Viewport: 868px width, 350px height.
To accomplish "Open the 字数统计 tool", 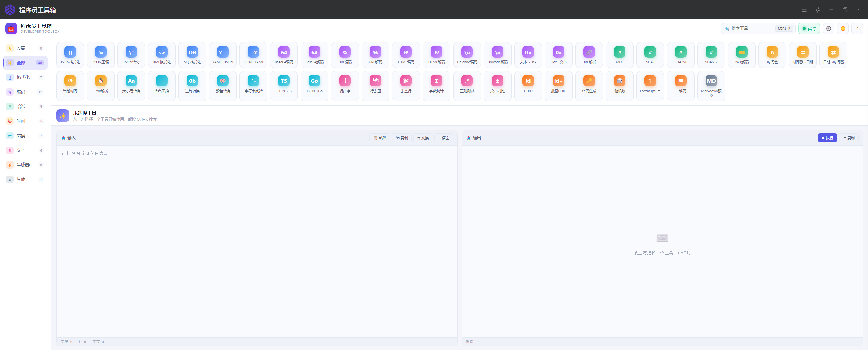I will click(437, 86).
